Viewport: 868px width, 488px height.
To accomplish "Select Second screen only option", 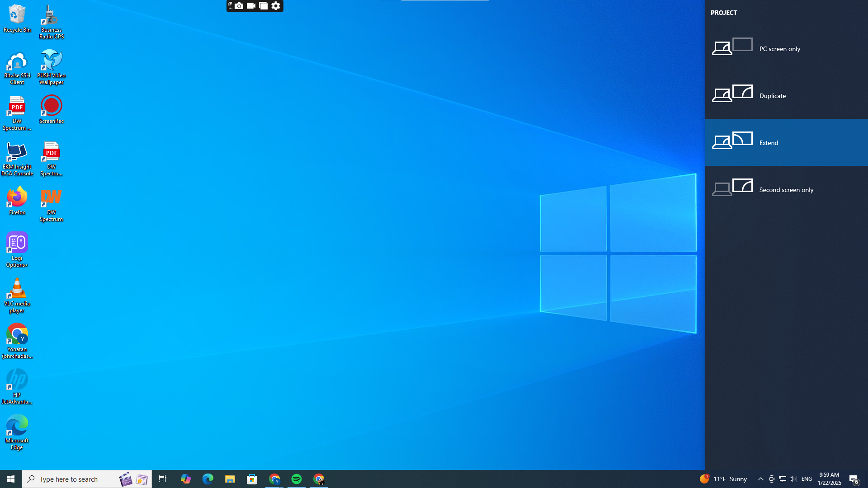I will click(x=786, y=189).
